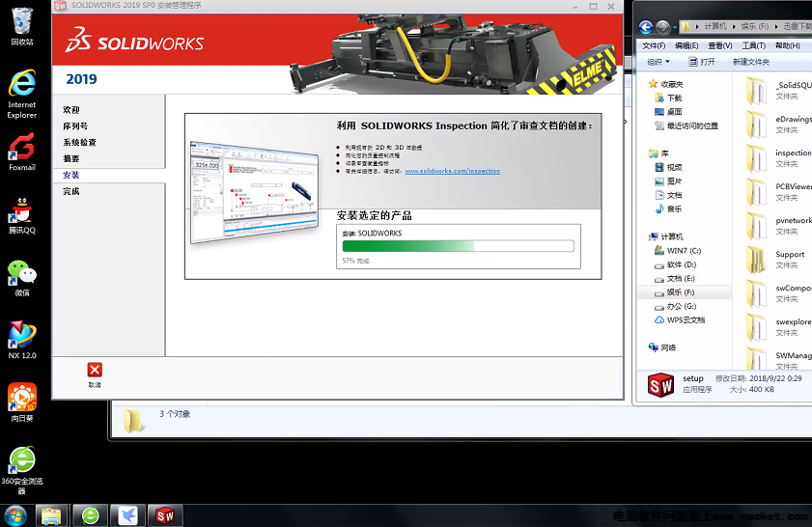Screen dimensions: 812x527
Task: Switch to SOLIDWORKS installer taskbar button
Action: pos(165,515)
